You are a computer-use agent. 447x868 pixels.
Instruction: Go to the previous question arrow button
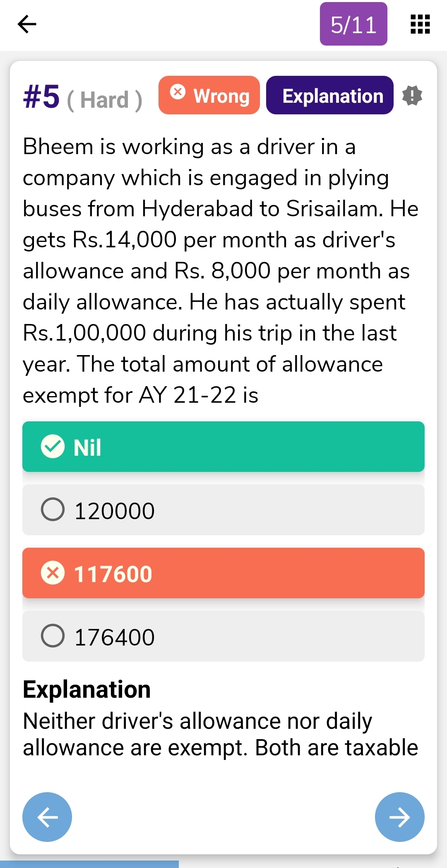pyautogui.click(x=47, y=817)
